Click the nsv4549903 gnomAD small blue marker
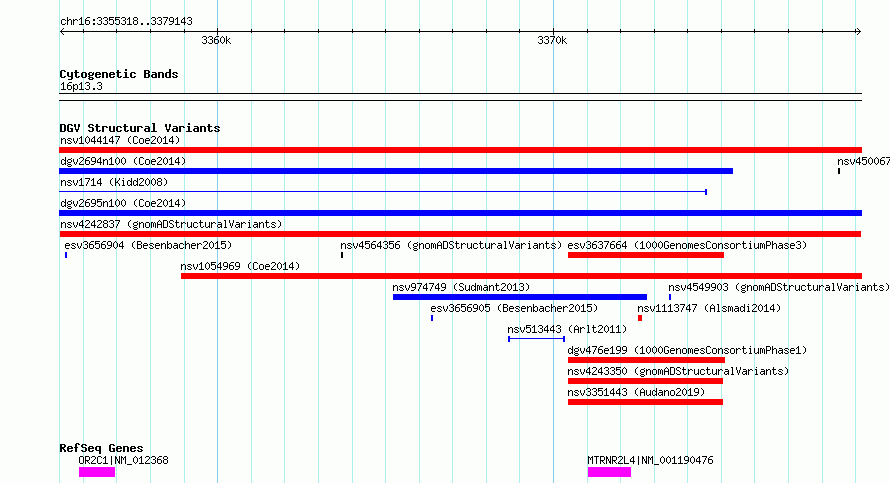 click(670, 297)
